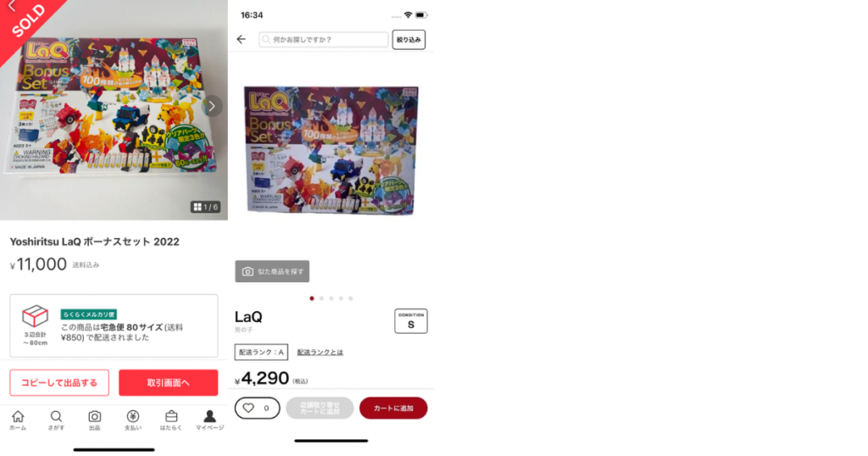Screen dimensions: 868x456
Task: Click the red 取引画面へ button
Action: pos(169,383)
